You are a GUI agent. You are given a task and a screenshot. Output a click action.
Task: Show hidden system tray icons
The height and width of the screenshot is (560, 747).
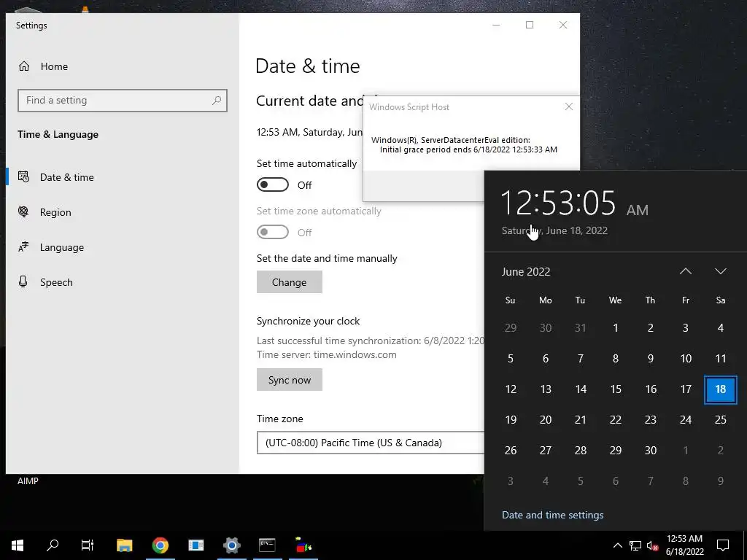617,545
